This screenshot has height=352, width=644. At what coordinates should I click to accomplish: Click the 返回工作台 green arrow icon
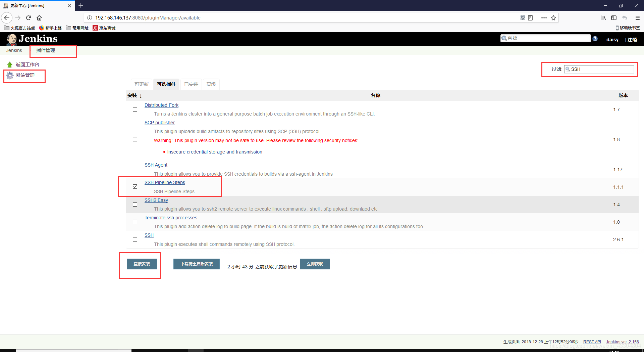[x=10, y=64]
